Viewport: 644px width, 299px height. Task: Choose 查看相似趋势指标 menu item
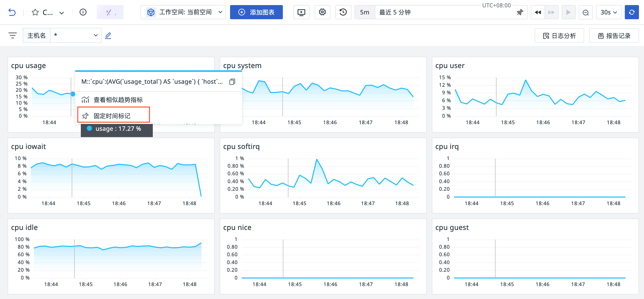click(x=118, y=100)
